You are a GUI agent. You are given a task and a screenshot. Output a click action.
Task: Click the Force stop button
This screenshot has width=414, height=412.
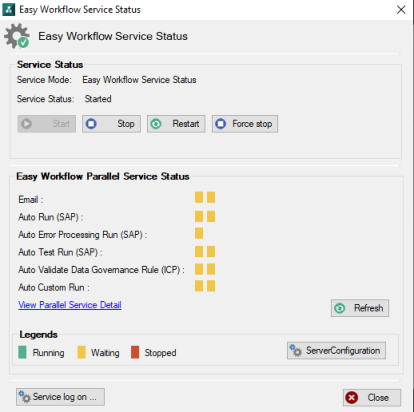point(245,124)
